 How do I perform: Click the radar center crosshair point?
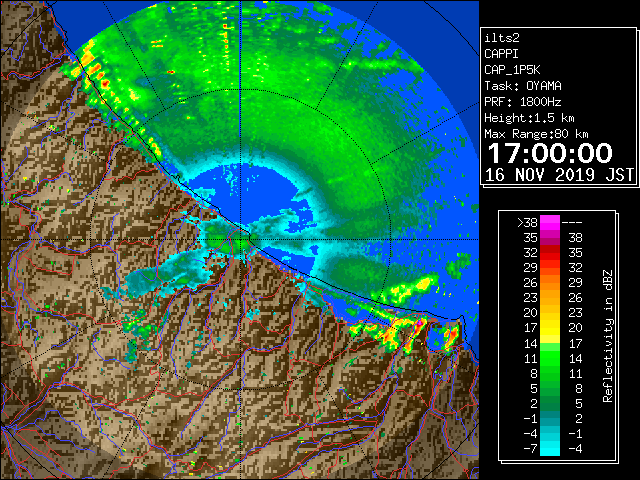coord(241,240)
